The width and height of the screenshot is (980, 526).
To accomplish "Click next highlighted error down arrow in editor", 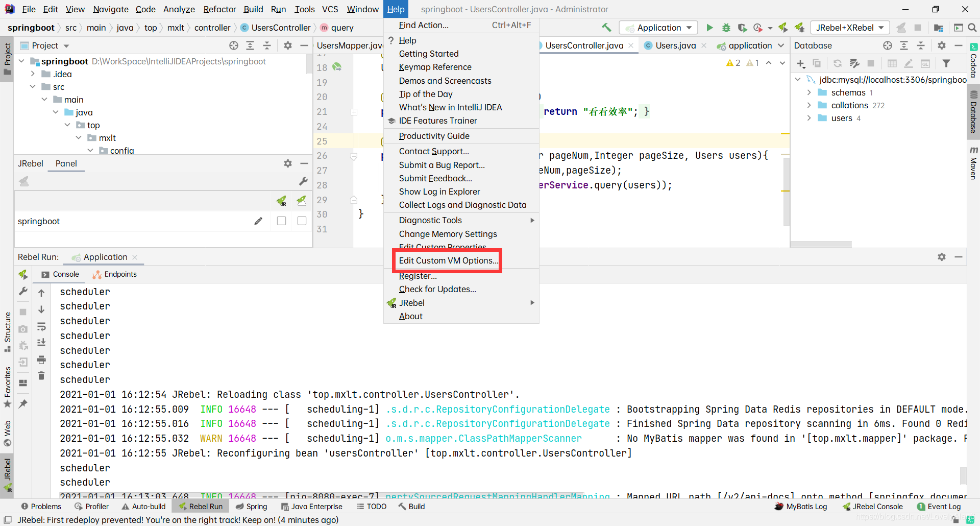I will pos(782,63).
